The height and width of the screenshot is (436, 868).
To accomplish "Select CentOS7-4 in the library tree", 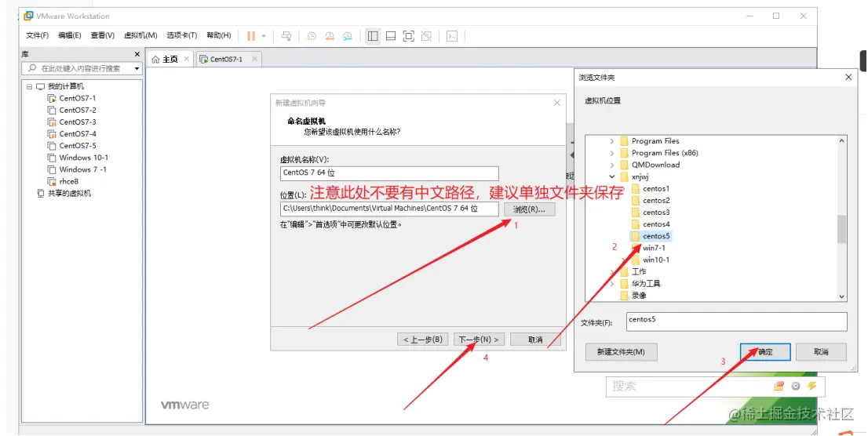I will [x=78, y=134].
